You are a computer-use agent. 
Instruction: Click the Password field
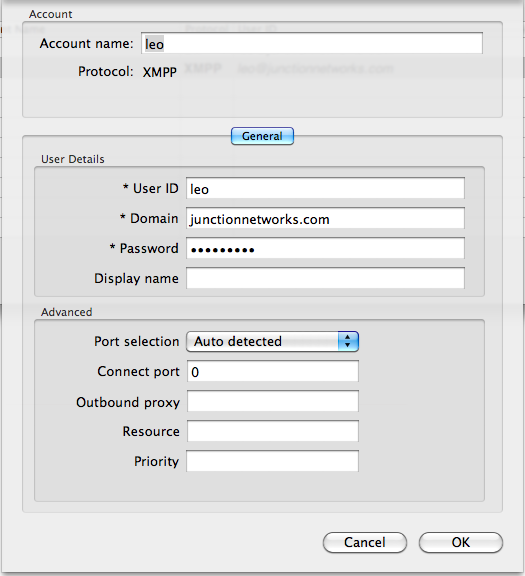click(x=325, y=248)
